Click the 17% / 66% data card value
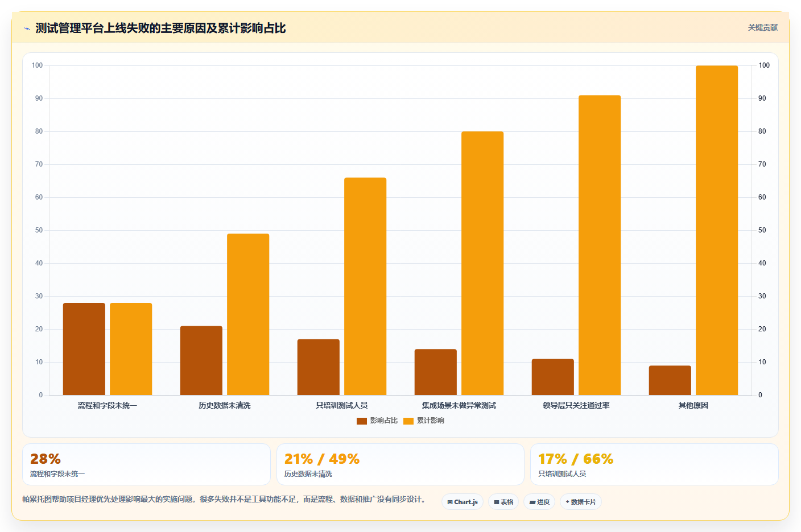The width and height of the screenshot is (801, 532). click(576, 459)
